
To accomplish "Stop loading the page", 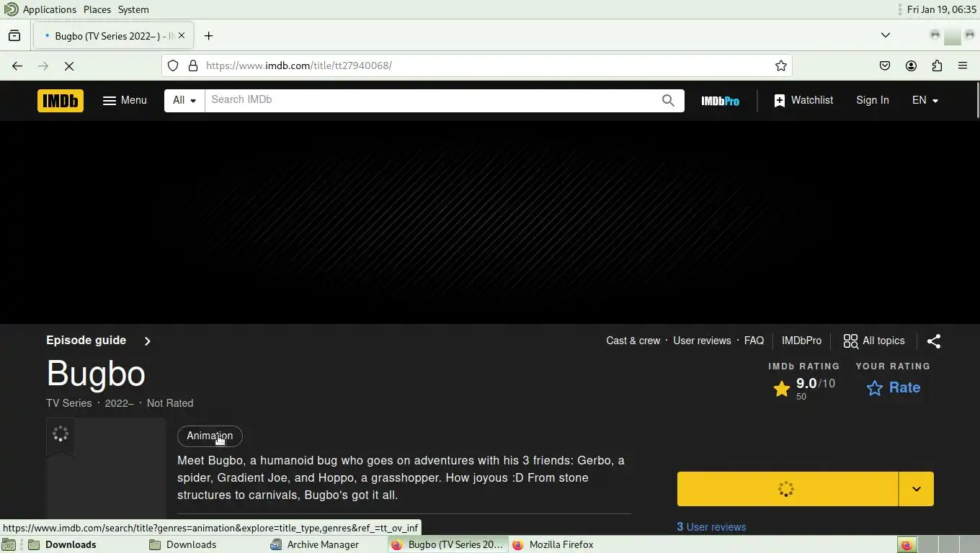I will tap(69, 66).
